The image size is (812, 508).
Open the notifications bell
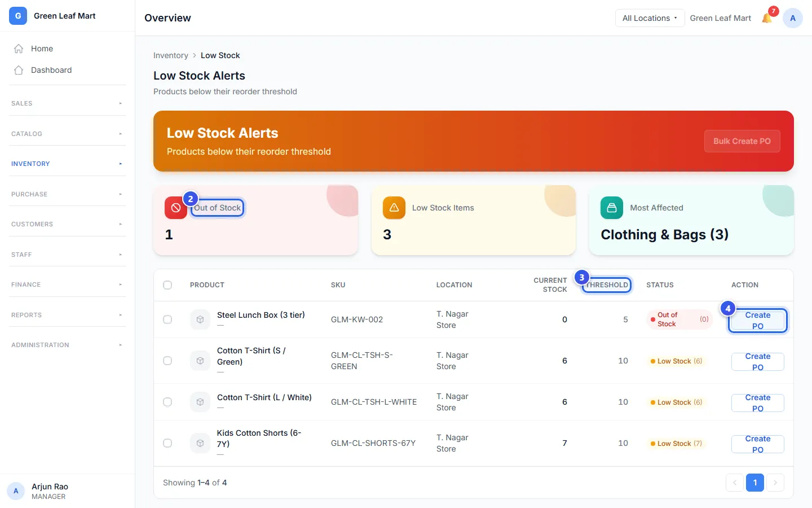coord(767,18)
